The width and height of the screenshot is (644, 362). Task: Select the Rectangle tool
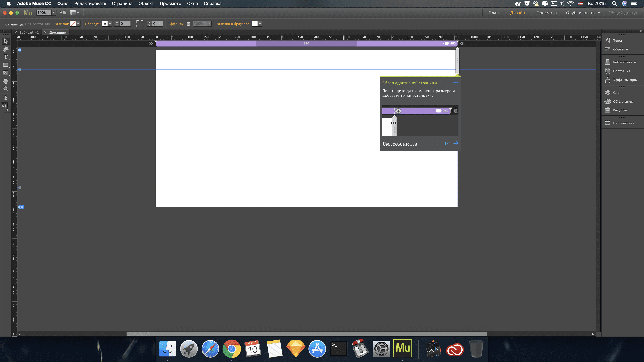click(x=6, y=65)
